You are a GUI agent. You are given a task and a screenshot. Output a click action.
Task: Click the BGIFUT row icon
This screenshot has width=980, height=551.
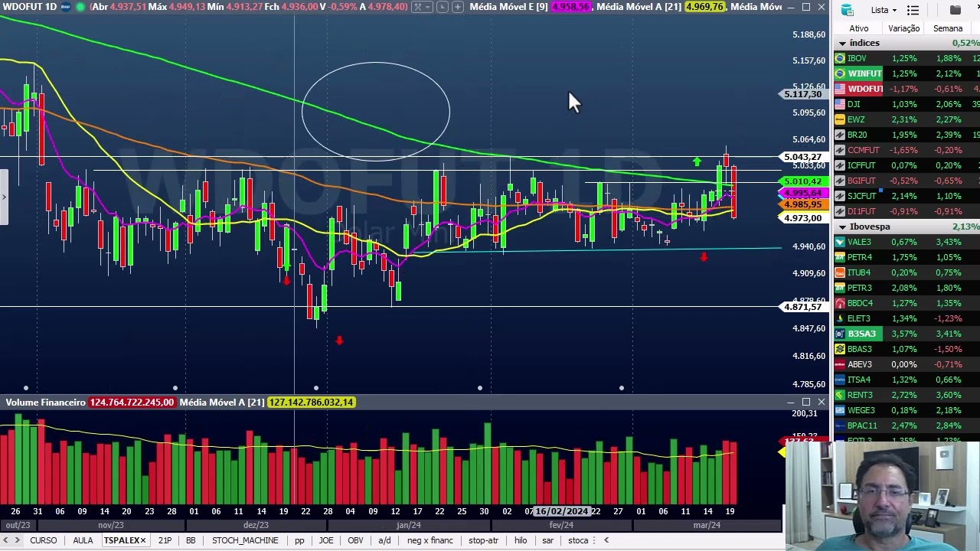pos(840,181)
